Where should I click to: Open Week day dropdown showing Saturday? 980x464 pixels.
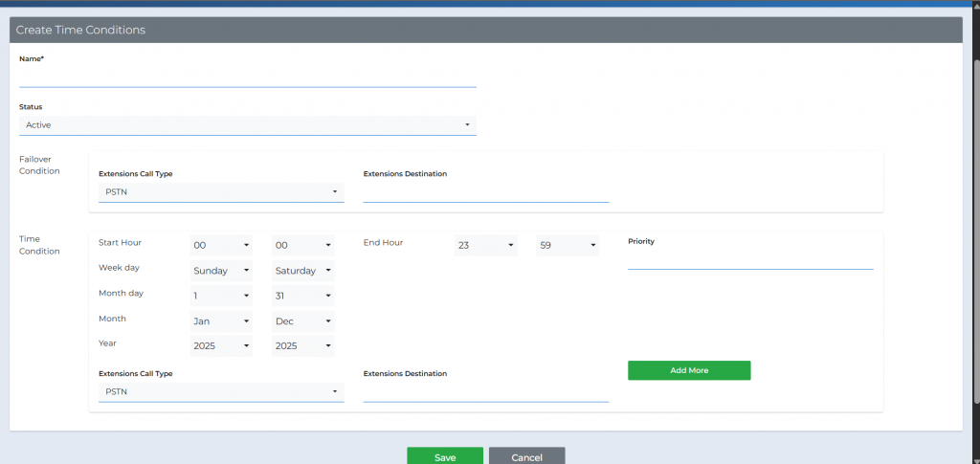coord(302,271)
